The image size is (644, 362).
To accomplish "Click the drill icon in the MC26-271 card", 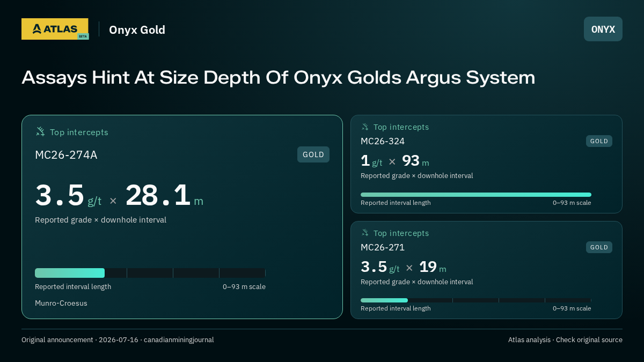I will (x=365, y=233).
